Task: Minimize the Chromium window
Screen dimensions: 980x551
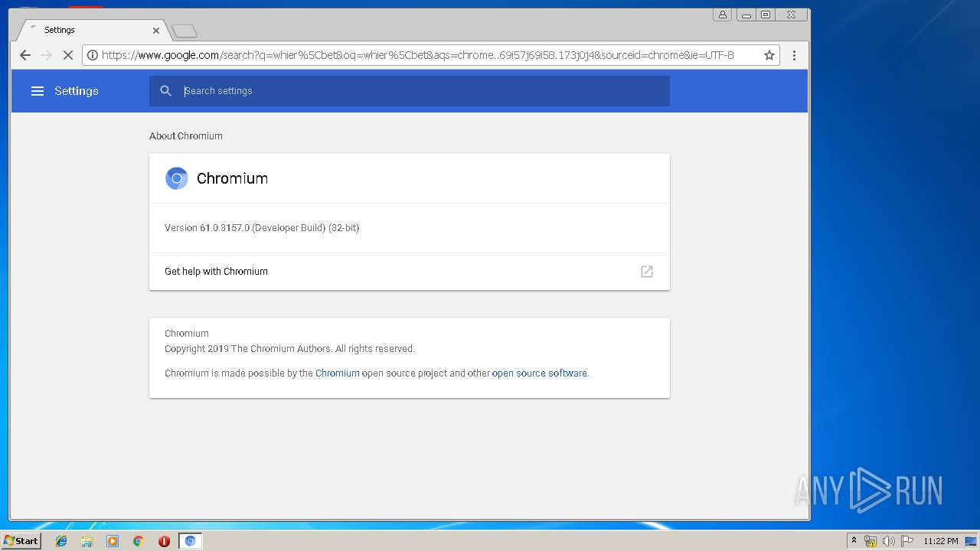Action: (746, 15)
